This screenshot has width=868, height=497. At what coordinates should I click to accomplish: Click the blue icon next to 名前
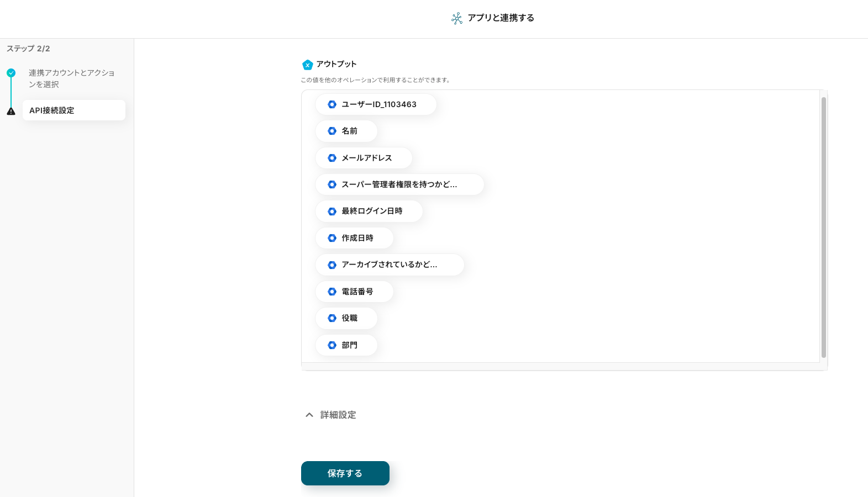point(332,131)
